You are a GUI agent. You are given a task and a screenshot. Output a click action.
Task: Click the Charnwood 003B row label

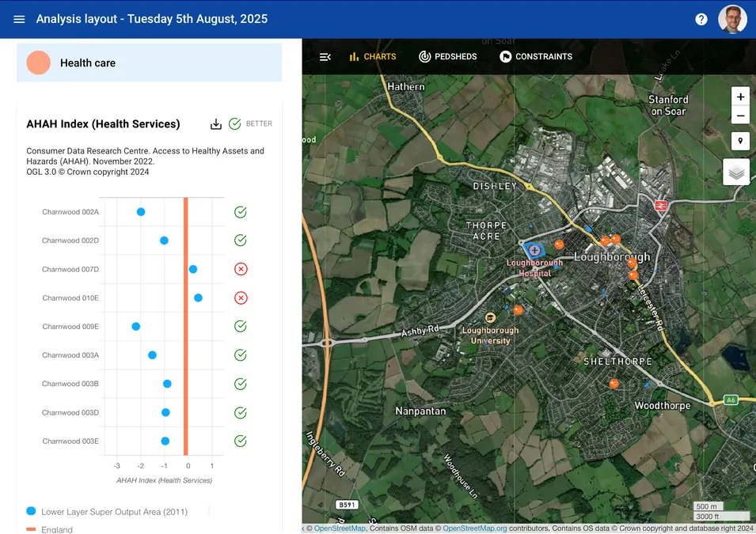coord(70,384)
